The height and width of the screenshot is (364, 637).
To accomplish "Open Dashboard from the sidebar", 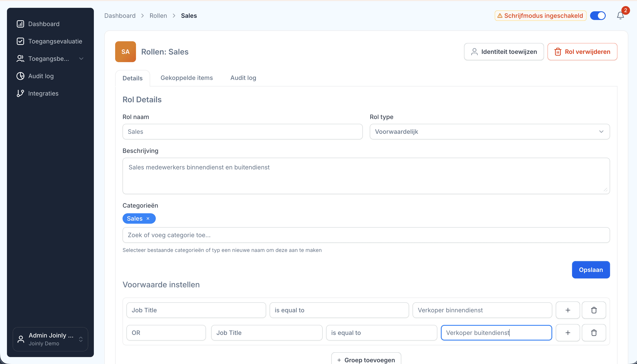I will tap(50, 24).
